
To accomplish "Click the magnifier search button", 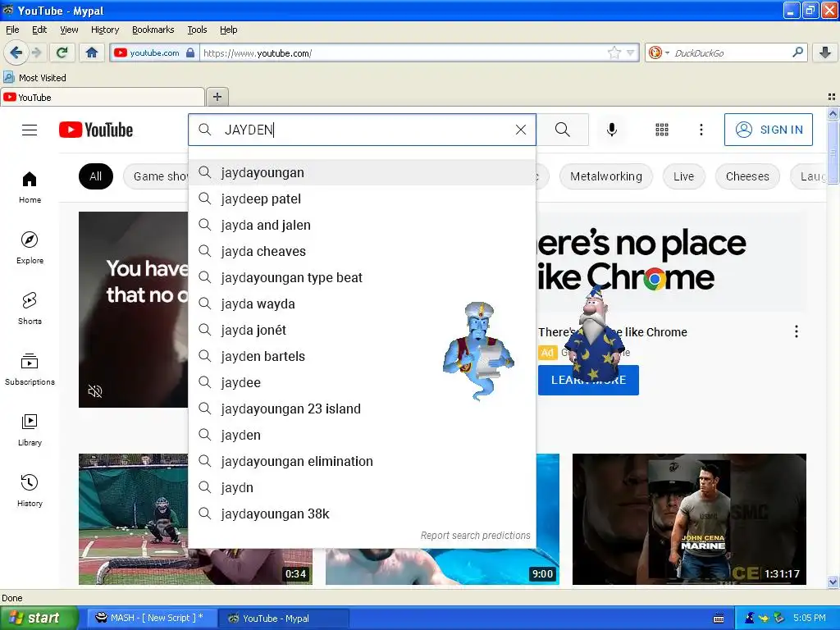I will tap(563, 130).
